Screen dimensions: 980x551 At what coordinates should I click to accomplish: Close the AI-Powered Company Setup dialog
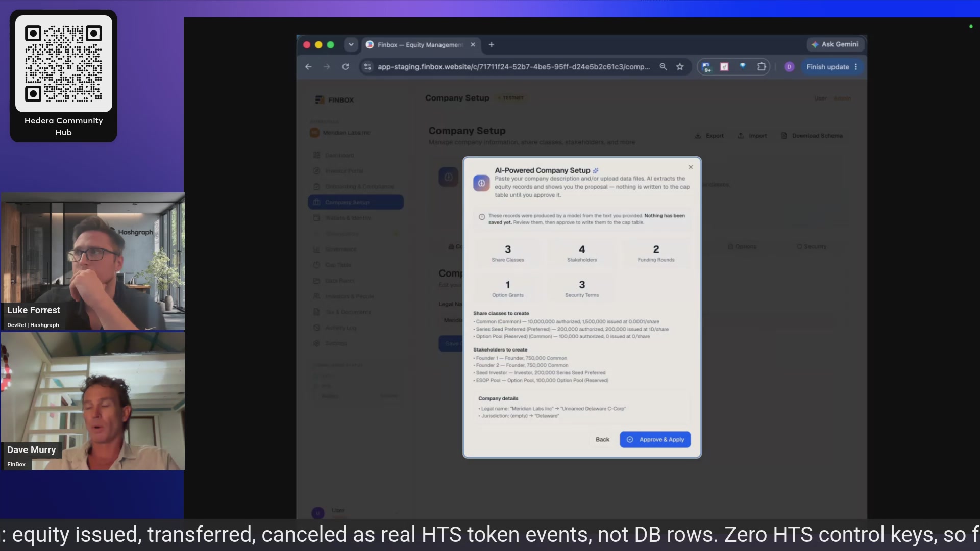(x=691, y=167)
